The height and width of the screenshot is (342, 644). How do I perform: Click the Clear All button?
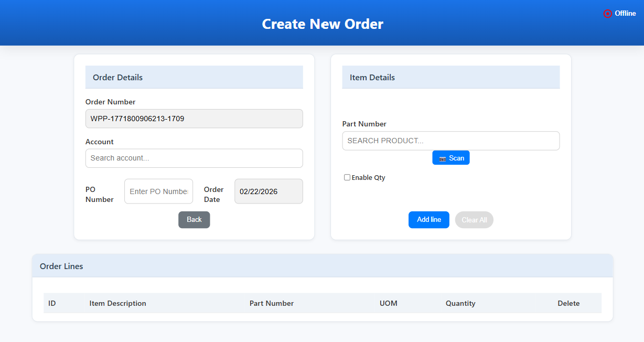474,220
